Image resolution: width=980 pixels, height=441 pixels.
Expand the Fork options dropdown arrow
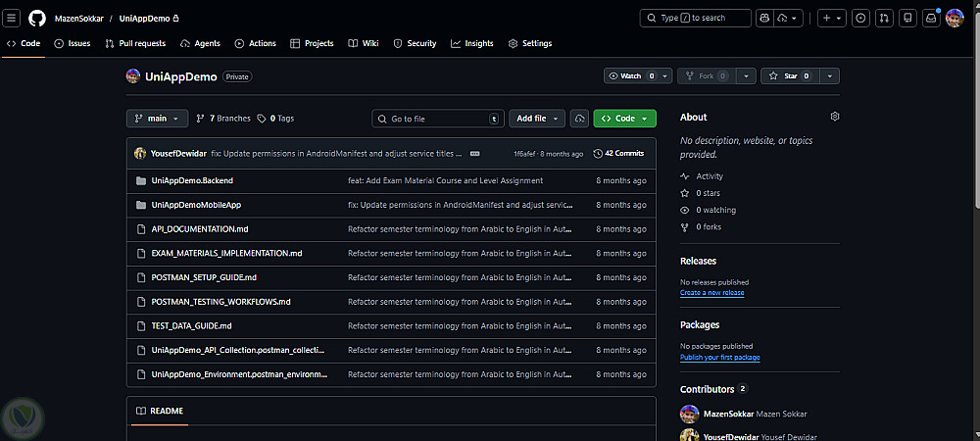pyautogui.click(x=746, y=75)
